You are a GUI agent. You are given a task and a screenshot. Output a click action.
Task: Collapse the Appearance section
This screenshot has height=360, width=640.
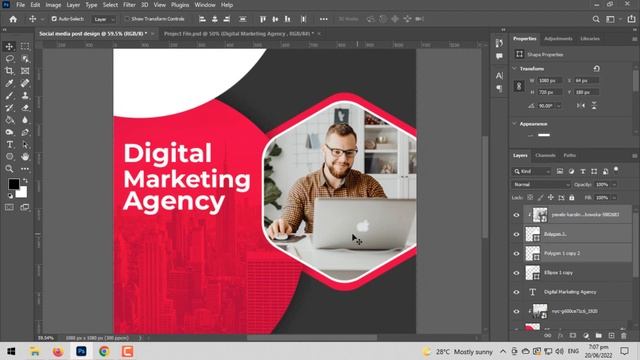pyautogui.click(x=515, y=124)
